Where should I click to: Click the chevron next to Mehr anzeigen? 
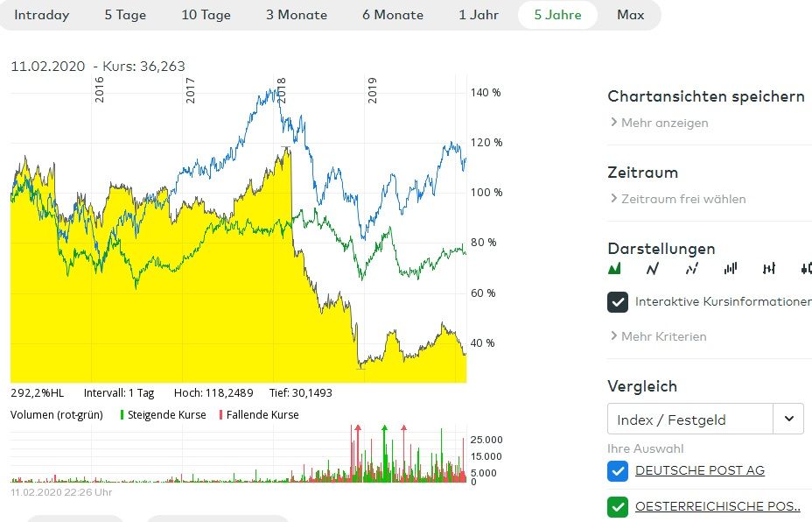(x=613, y=123)
